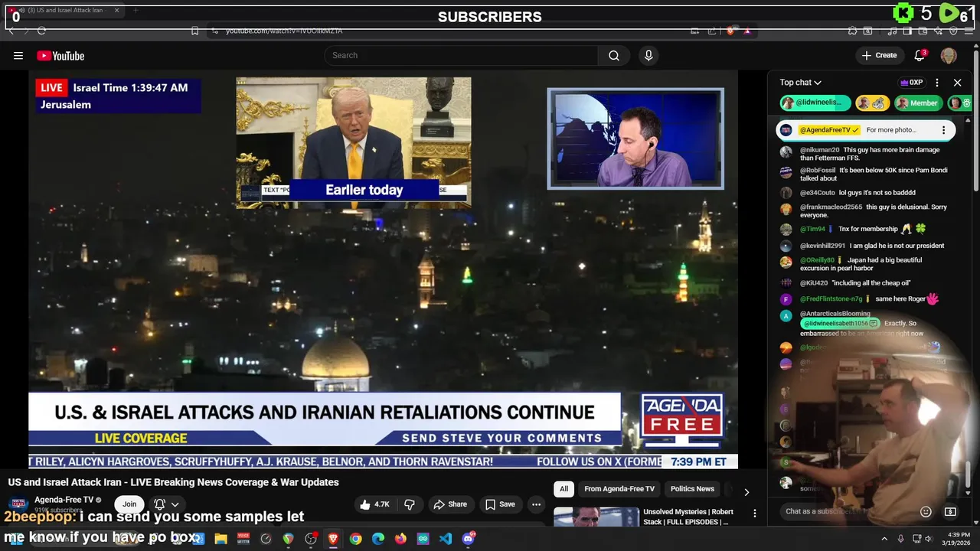Open a new browser tab
Screen dimensions: 980x551
tap(136, 10)
